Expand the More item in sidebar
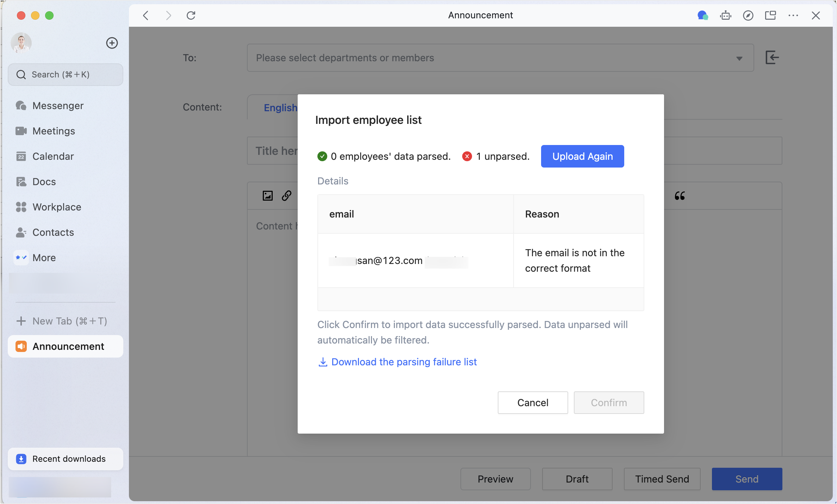The width and height of the screenshot is (837, 504). [44, 258]
